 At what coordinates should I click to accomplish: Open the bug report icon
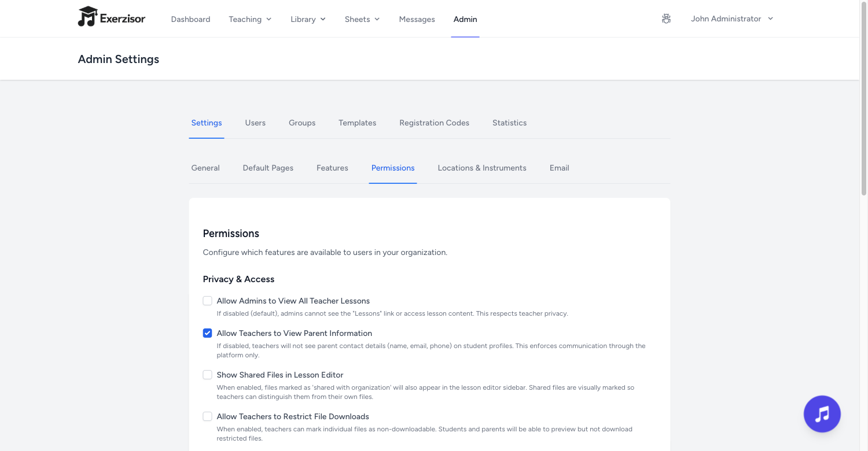pos(666,19)
